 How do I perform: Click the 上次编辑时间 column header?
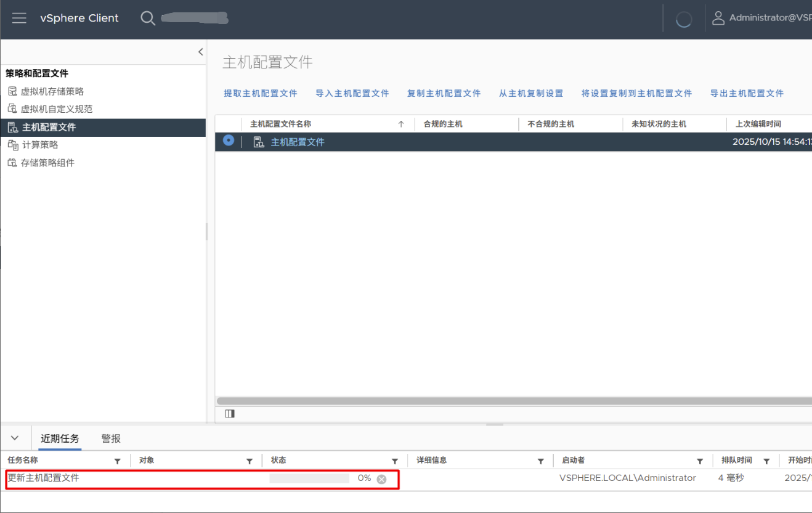tap(758, 124)
